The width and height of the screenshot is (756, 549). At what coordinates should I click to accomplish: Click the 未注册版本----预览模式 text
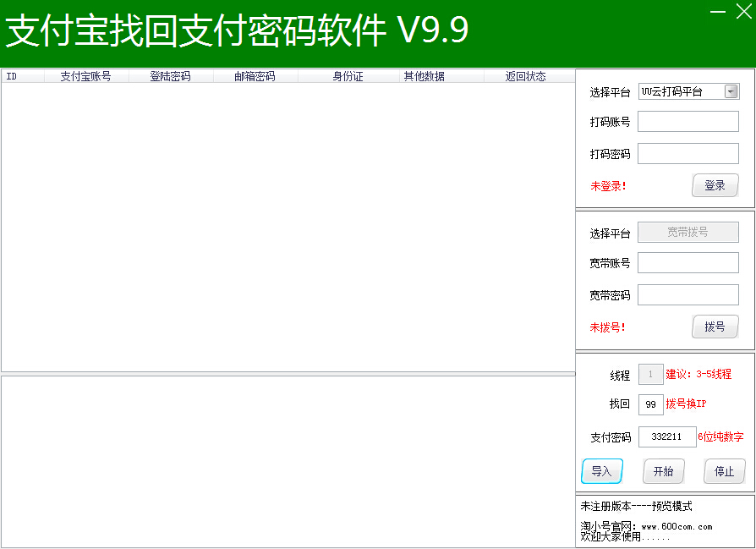(637, 506)
